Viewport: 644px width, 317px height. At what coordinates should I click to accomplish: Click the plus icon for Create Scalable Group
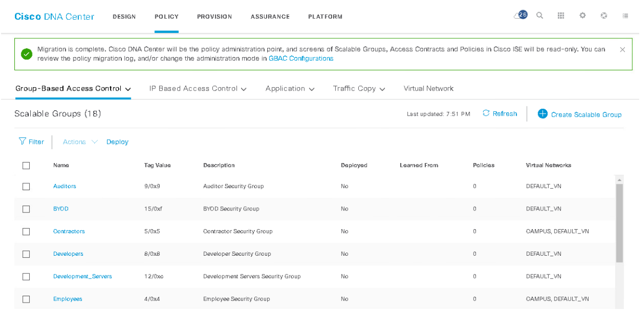click(x=542, y=113)
